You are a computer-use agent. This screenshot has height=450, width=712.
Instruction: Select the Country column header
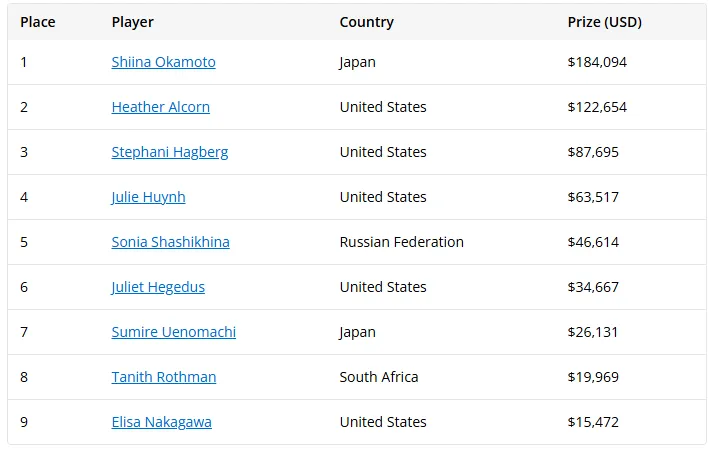coord(366,22)
